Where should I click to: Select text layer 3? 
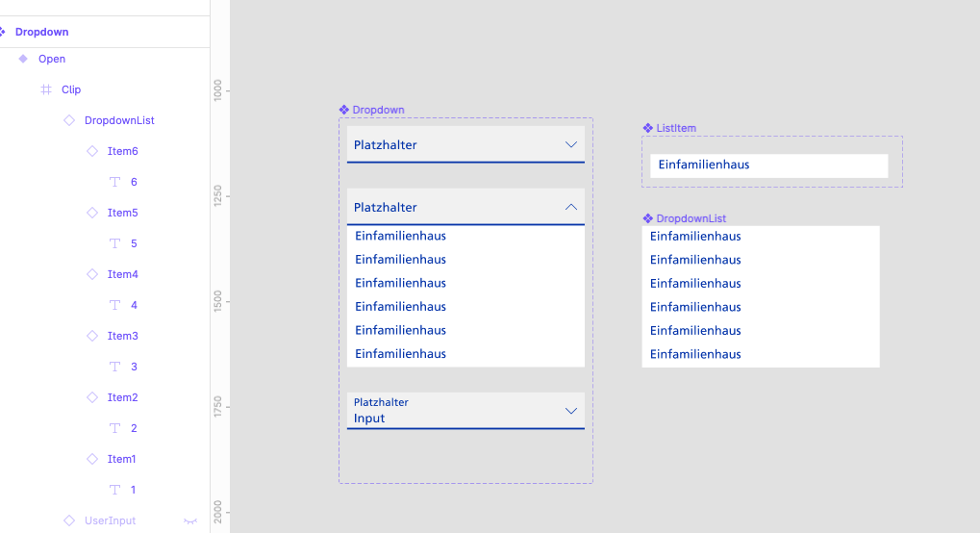(x=134, y=367)
